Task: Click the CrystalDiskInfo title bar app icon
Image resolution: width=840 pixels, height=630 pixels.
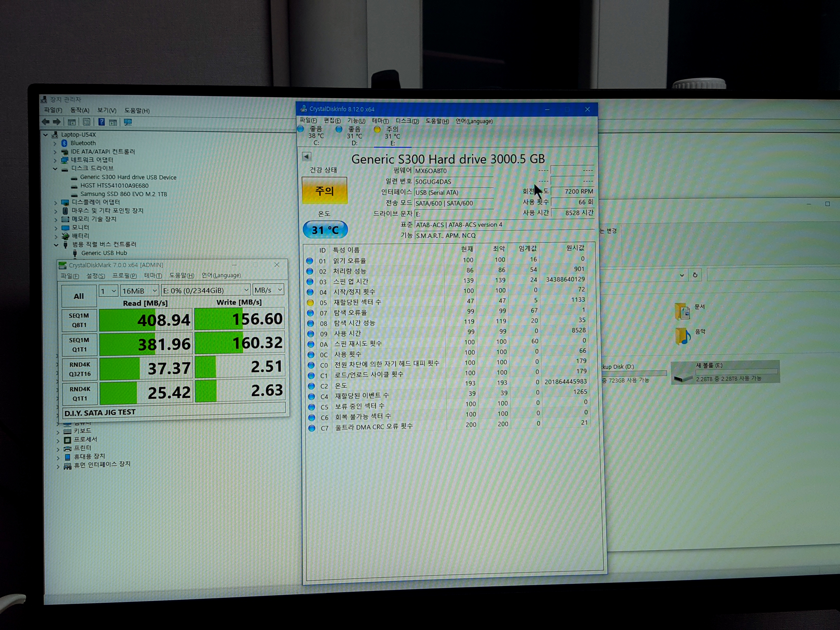Action: (x=303, y=109)
